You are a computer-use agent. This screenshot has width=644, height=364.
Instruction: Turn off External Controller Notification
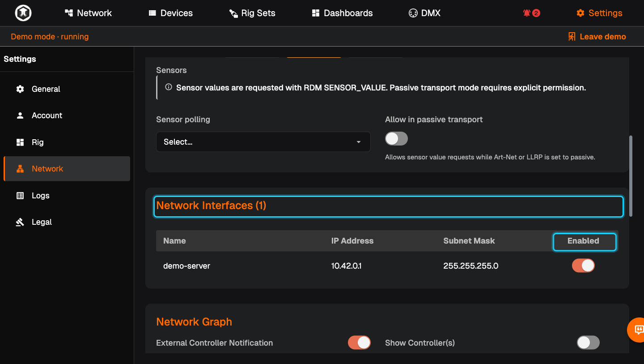pos(359,343)
